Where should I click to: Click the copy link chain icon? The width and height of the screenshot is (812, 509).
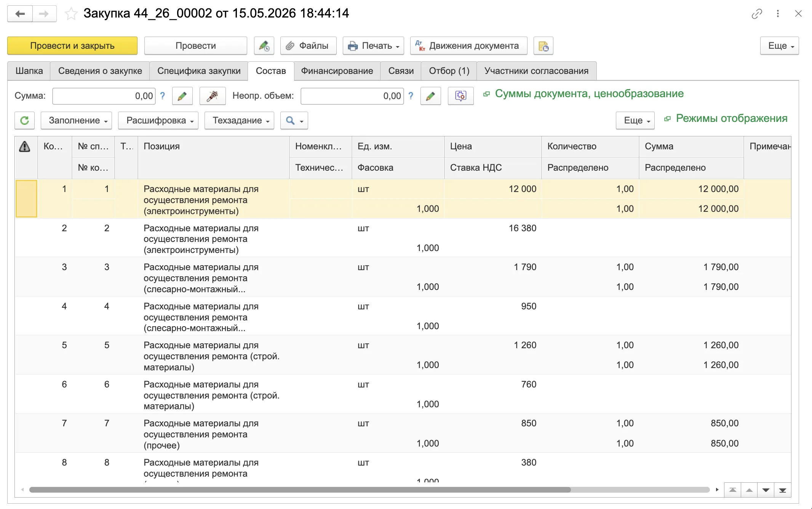point(756,14)
